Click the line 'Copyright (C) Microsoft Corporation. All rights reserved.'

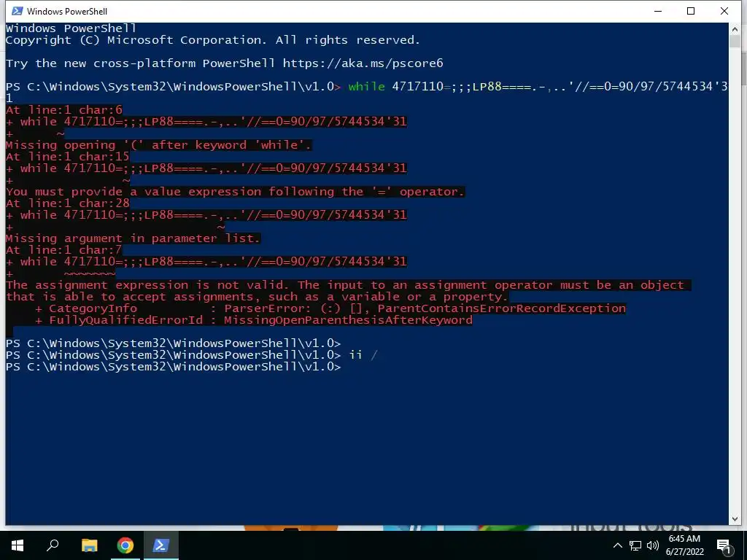pyautogui.click(x=213, y=40)
